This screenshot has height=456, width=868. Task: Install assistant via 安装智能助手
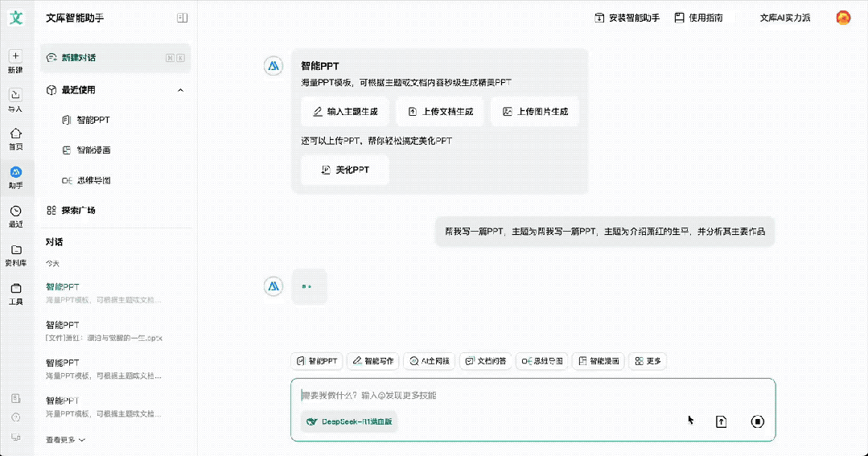coord(627,18)
